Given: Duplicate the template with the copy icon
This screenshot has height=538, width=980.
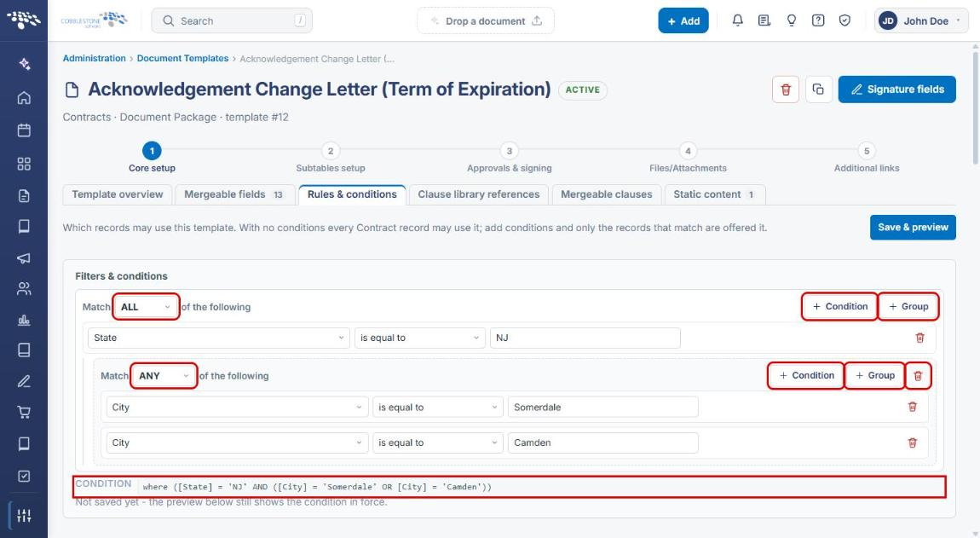Looking at the screenshot, I should click(x=818, y=90).
